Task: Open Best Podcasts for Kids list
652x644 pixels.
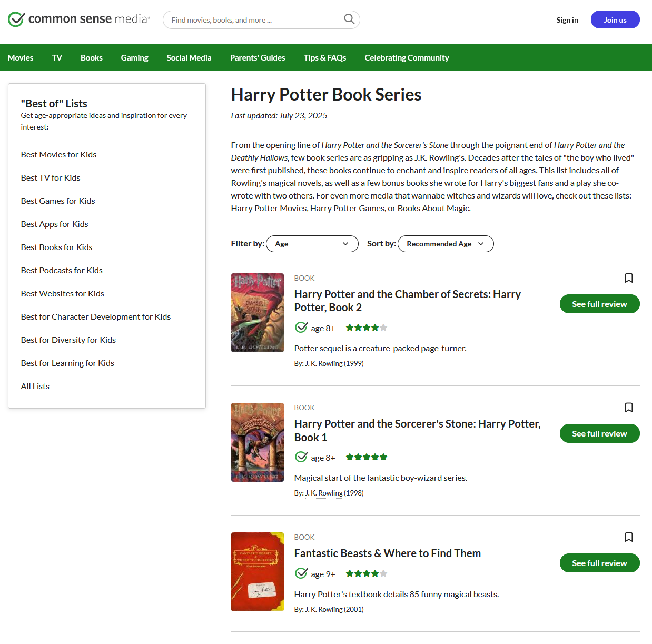Action: (62, 270)
